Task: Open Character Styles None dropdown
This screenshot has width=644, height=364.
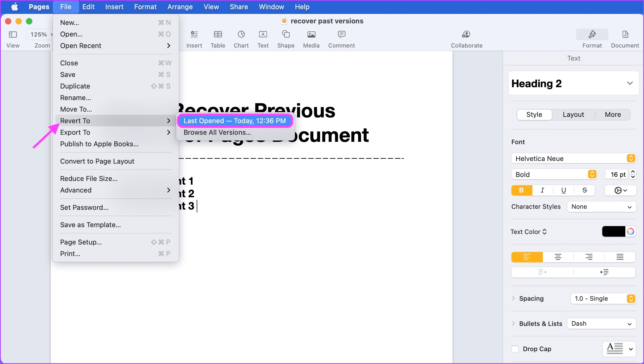Action: 601,207
